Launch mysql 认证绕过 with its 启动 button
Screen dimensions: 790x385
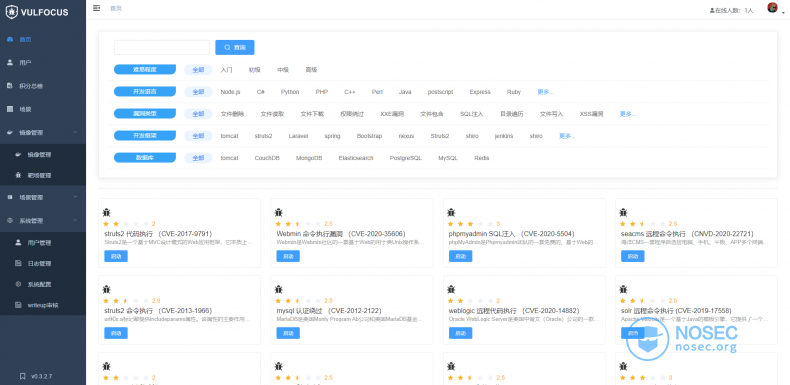288,333
